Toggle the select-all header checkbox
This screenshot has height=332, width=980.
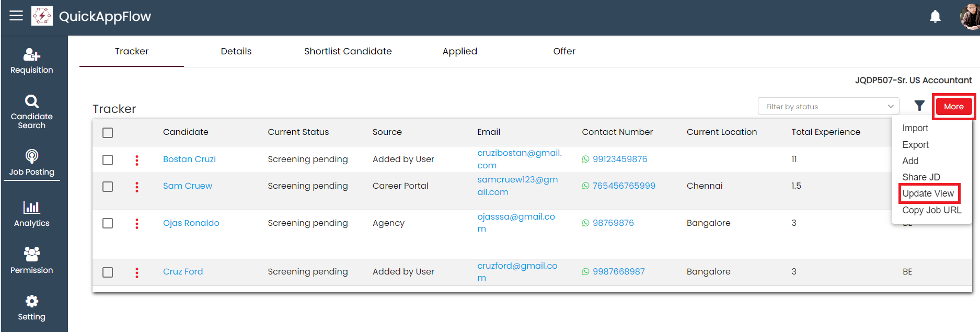tap(108, 133)
